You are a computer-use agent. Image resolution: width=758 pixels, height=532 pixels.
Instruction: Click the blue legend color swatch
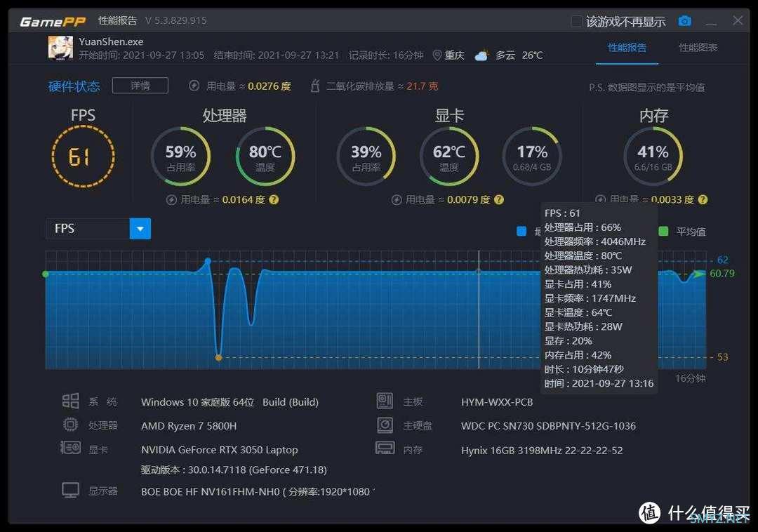pos(521,232)
